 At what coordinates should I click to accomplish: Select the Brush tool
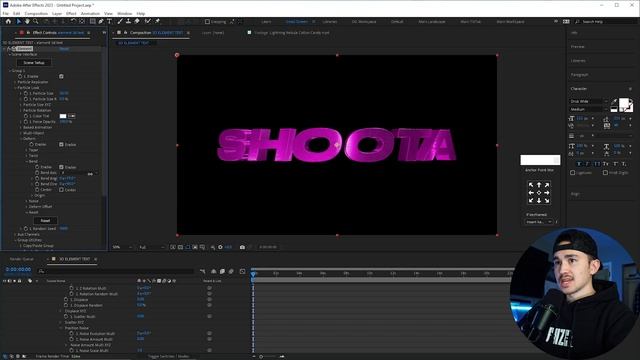click(120, 21)
